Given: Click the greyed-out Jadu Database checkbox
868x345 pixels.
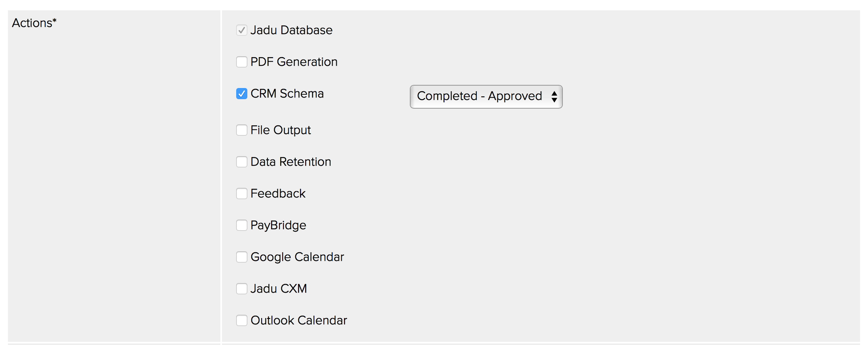Looking at the screenshot, I should [242, 30].
